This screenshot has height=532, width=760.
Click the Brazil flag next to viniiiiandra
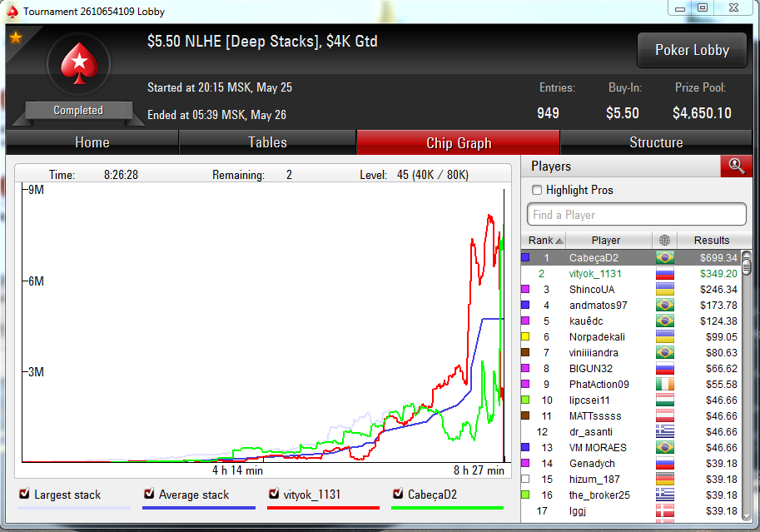(x=664, y=352)
